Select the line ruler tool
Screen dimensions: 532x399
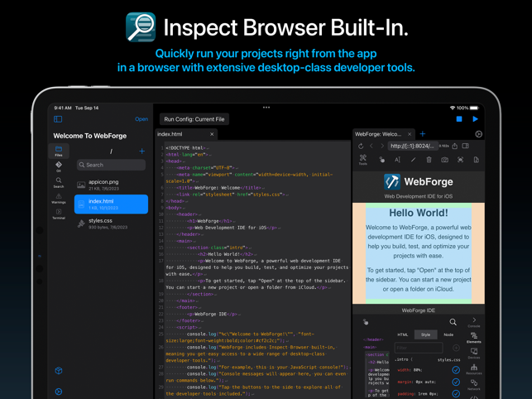coord(413,160)
